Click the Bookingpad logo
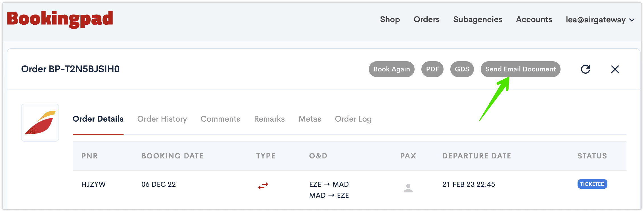 tap(60, 19)
